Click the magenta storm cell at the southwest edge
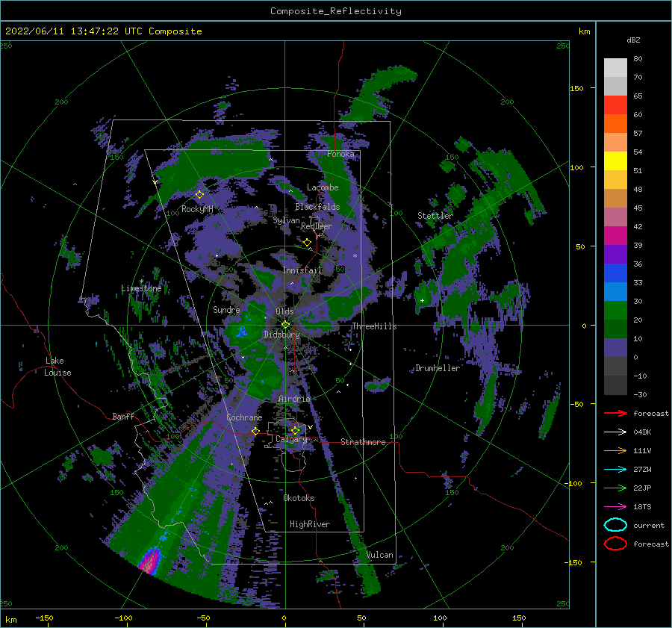This screenshot has width=672, height=628. click(x=149, y=561)
